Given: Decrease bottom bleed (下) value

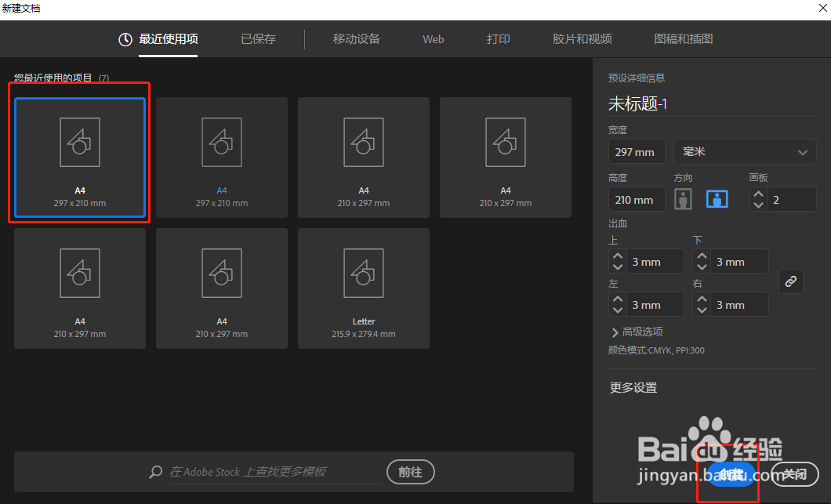Looking at the screenshot, I should [x=702, y=267].
